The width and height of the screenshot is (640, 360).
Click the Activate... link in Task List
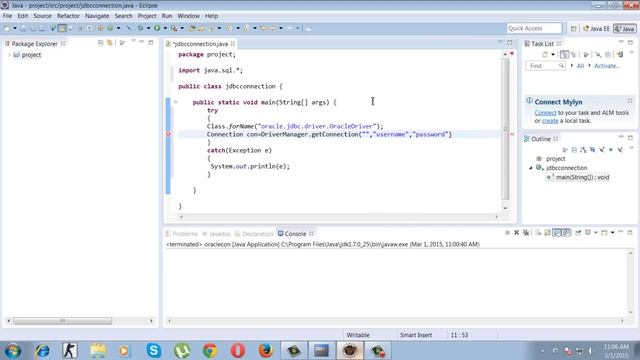[x=607, y=66]
